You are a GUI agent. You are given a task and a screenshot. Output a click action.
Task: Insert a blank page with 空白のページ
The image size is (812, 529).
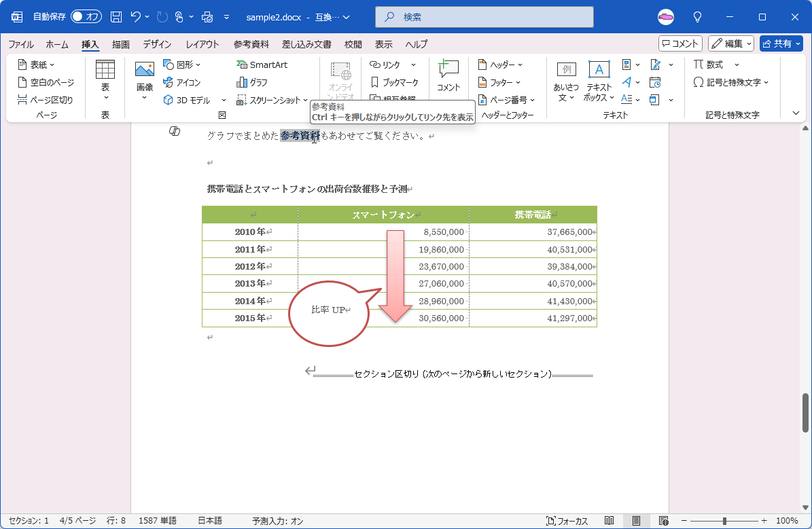[46, 82]
